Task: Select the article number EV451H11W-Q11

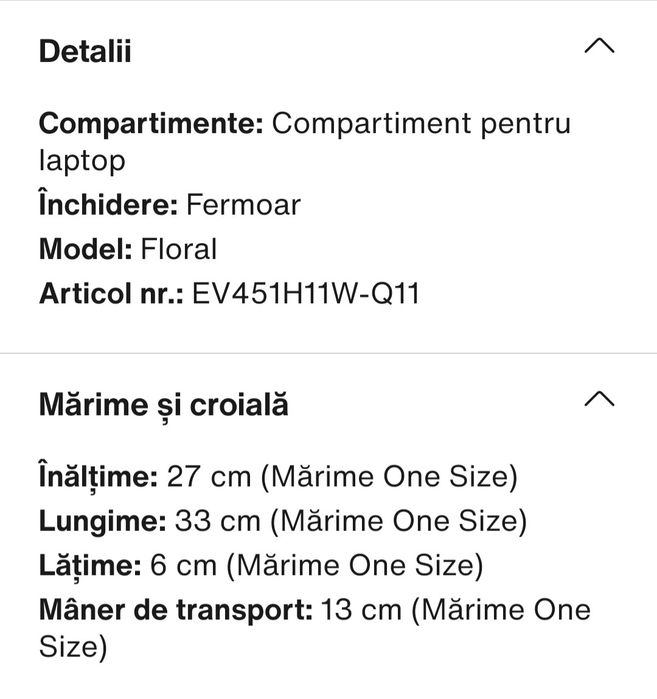Action: [306, 293]
